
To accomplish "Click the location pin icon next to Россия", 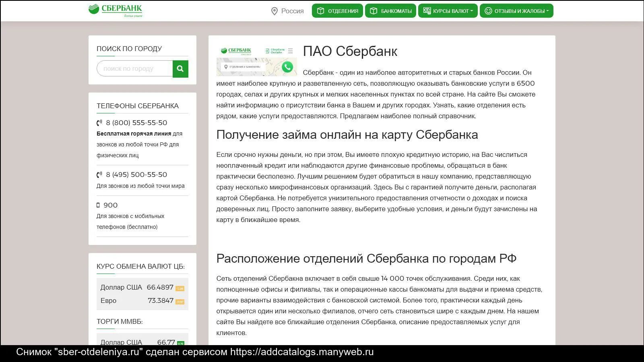I will pos(275,11).
